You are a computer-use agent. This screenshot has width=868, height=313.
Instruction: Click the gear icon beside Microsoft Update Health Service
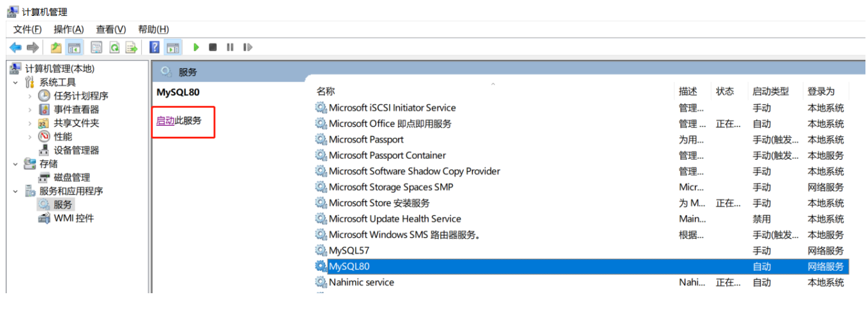point(321,218)
